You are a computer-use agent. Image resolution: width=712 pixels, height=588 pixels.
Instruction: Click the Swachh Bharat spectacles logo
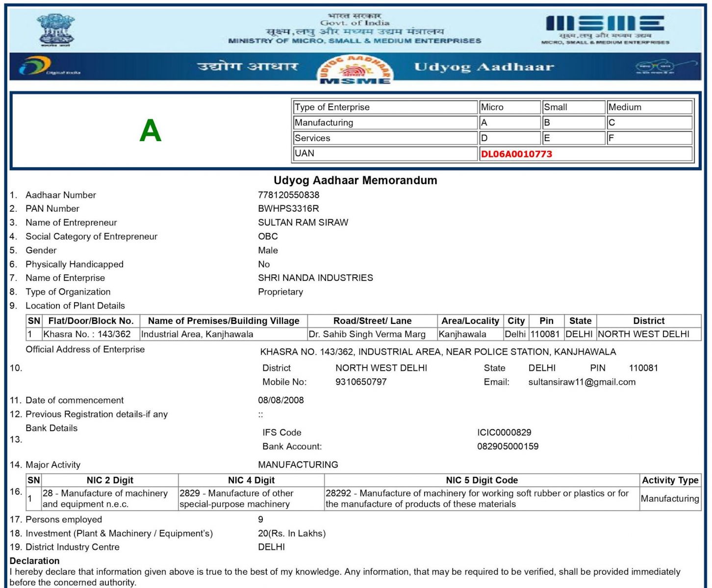[x=655, y=67]
